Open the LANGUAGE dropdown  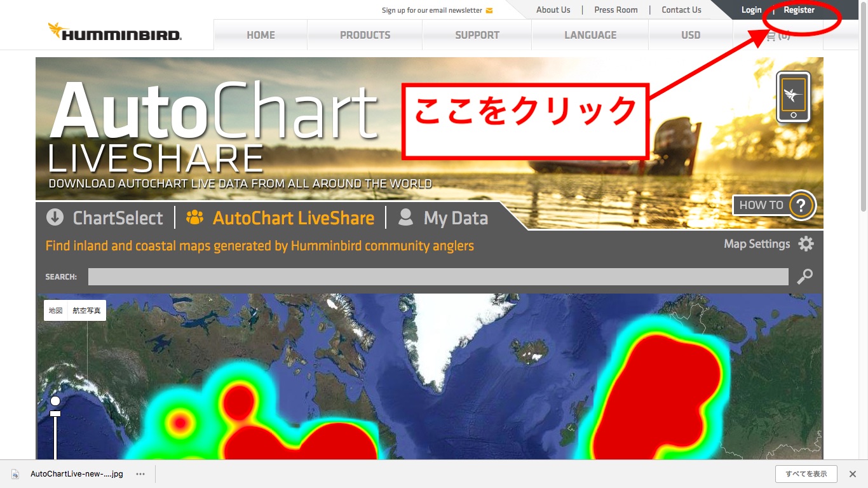point(590,35)
